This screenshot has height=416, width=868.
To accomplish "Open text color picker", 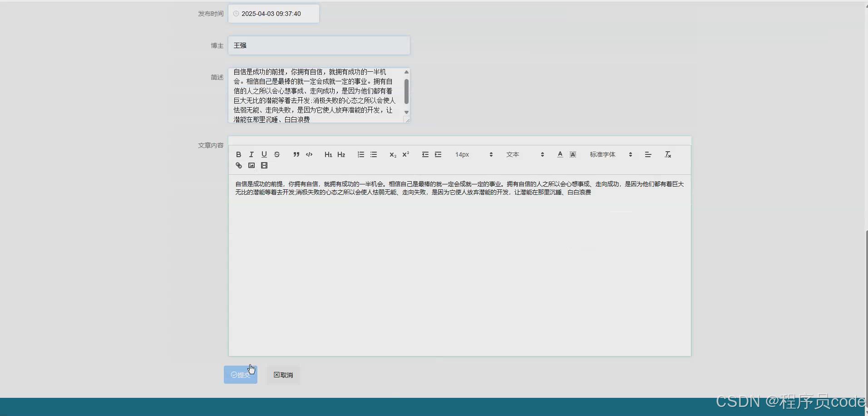I will point(560,154).
